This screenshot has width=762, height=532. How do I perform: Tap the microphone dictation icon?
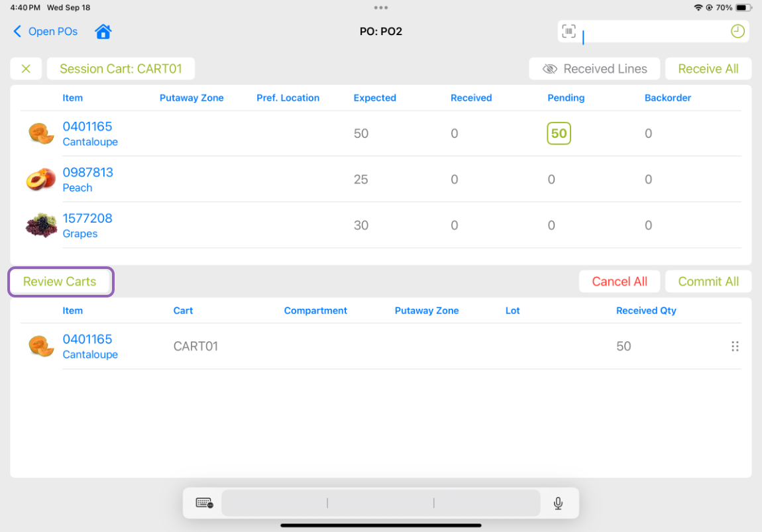558,504
